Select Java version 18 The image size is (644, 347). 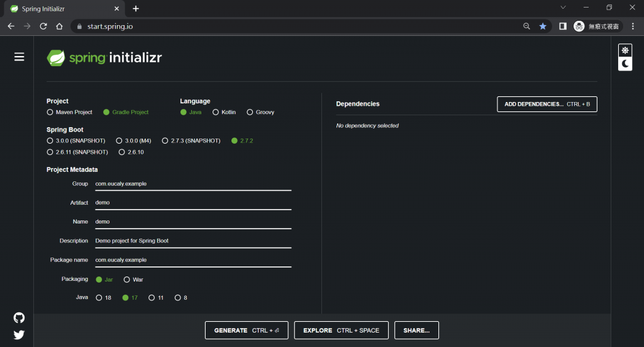[x=104, y=298]
